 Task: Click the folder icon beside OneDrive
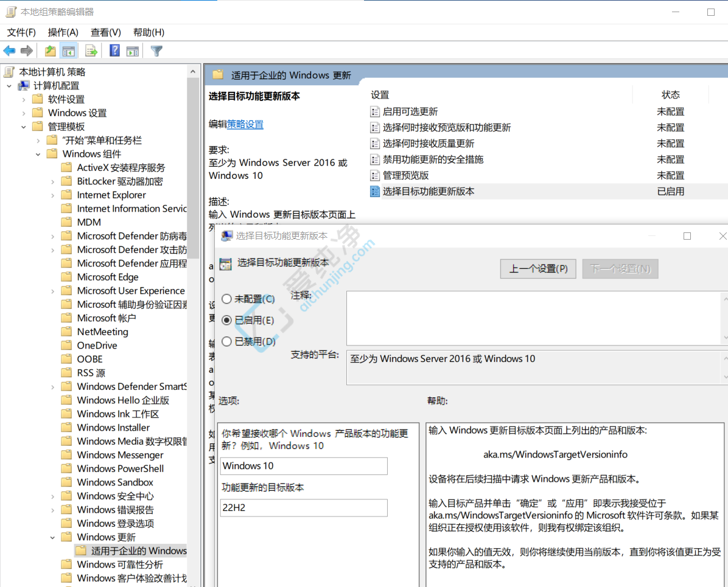pos(67,346)
